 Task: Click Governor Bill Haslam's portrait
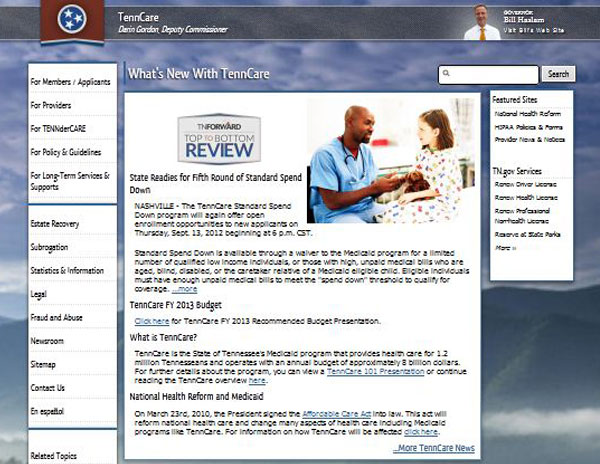pos(482,22)
